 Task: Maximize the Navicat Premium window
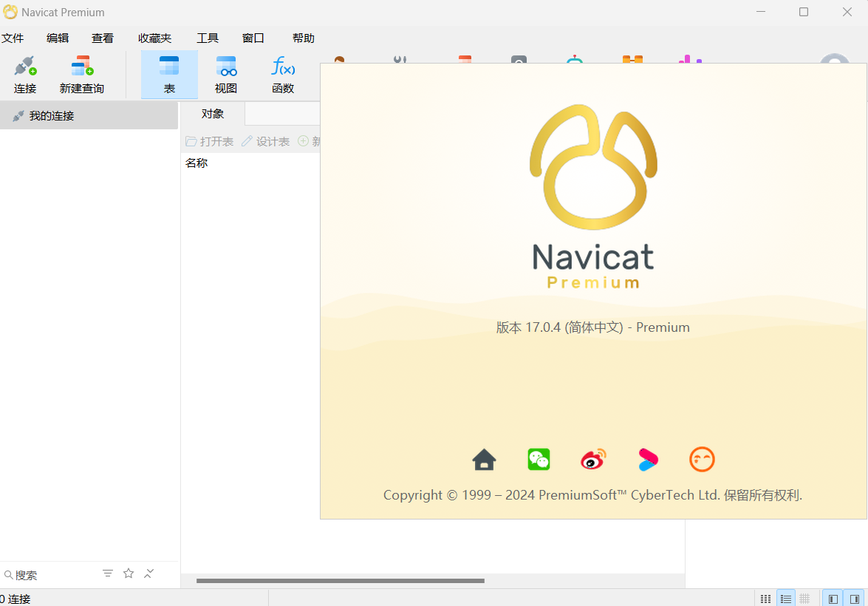(804, 12)
